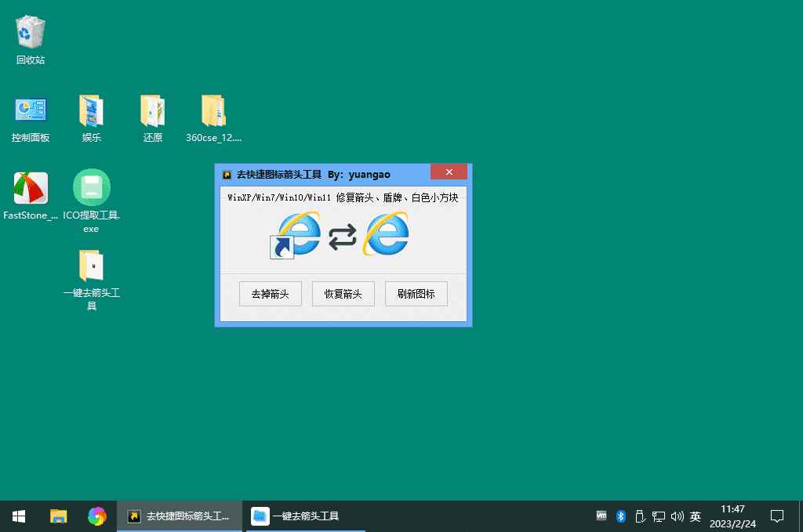Open the colorful browser icon in taskbar
The height and width of the screenshot is (532, 803).
tap(96, 516)
